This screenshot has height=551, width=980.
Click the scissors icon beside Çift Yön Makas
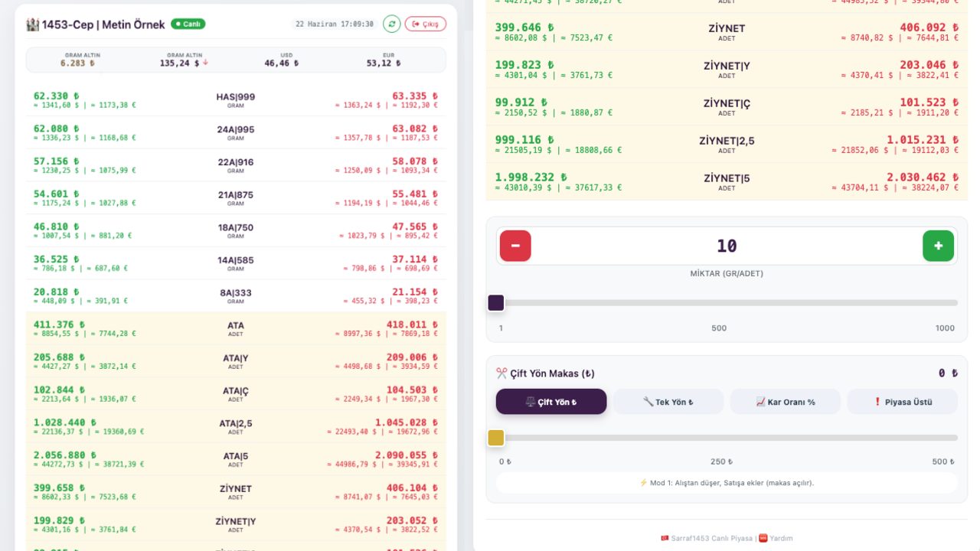tap(501, 373)
